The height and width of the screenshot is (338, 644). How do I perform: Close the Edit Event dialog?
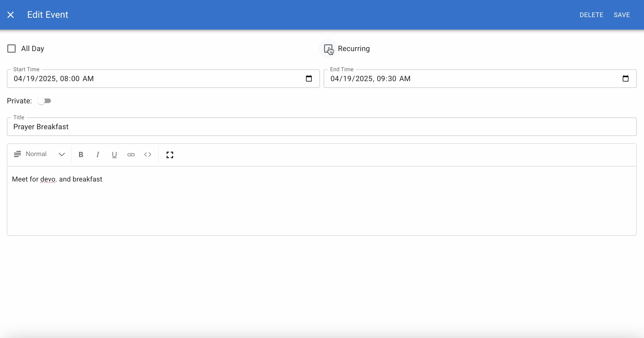[x=11, y=15]
